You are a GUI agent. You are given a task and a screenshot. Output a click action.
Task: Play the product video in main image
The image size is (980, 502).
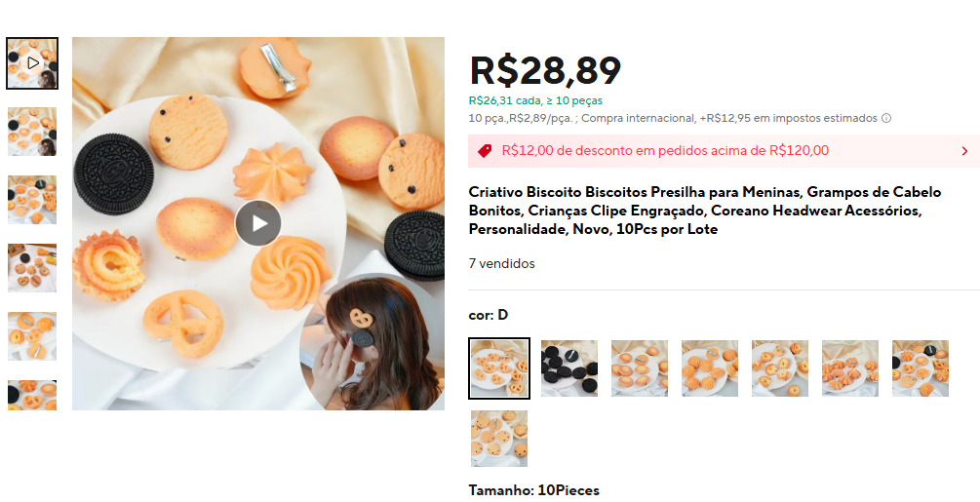tap(258, 223)
